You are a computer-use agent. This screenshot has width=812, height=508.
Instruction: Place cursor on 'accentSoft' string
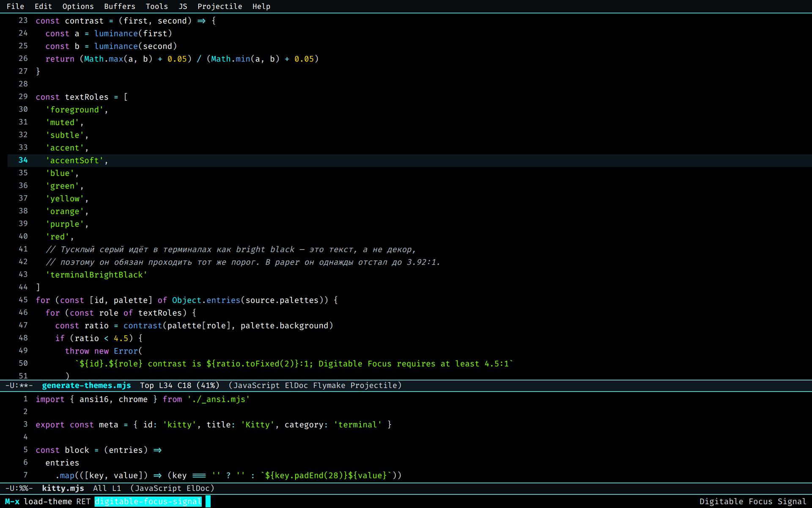pyautogui.click(x=74, y=160)
